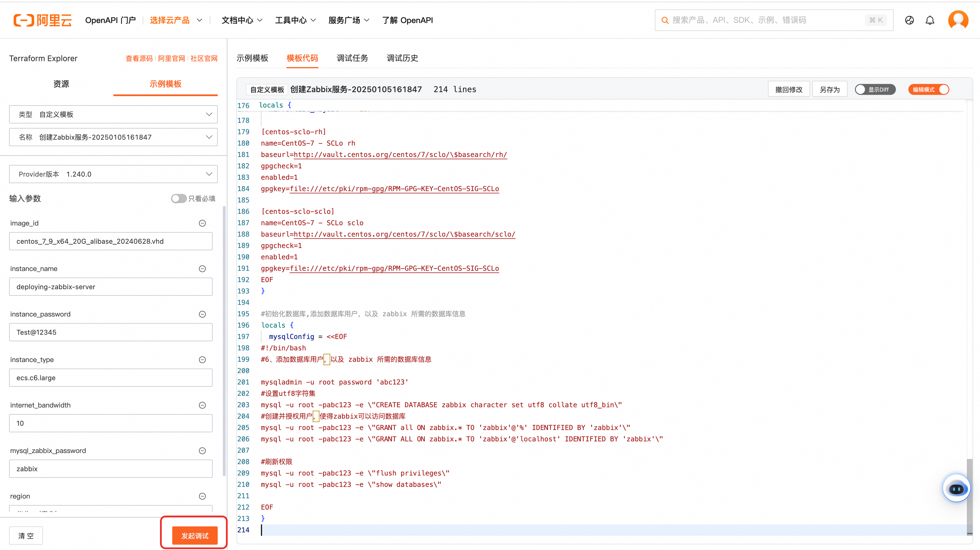Click the instance_name input field
The width and height of the screenshot is (980, 550).
click(x=111, y=287)
